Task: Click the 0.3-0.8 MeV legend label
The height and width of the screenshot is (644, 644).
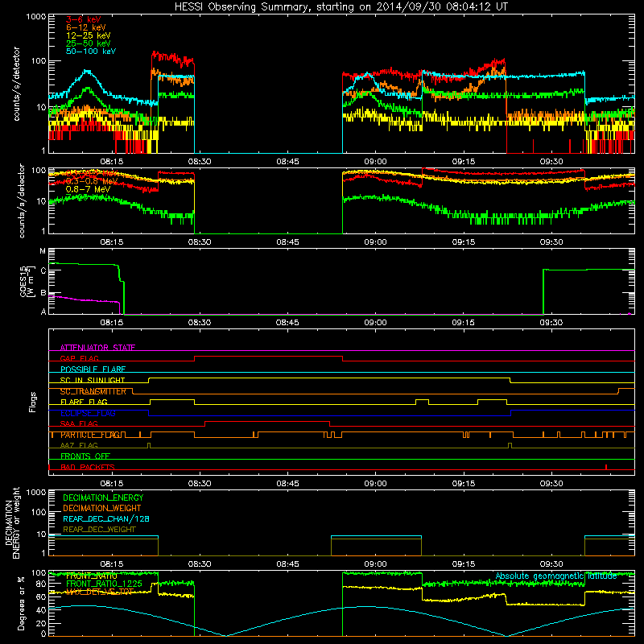Action: pyautogui.click(x=92, y=181)
